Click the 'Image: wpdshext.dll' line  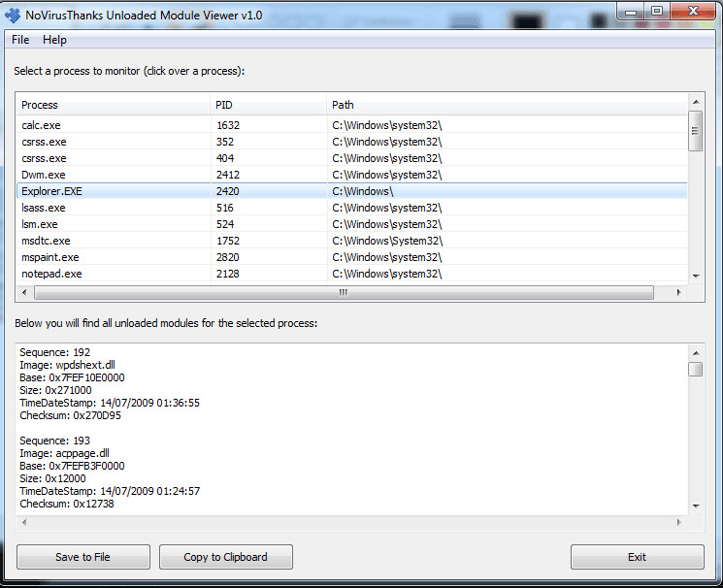point(67,365)
